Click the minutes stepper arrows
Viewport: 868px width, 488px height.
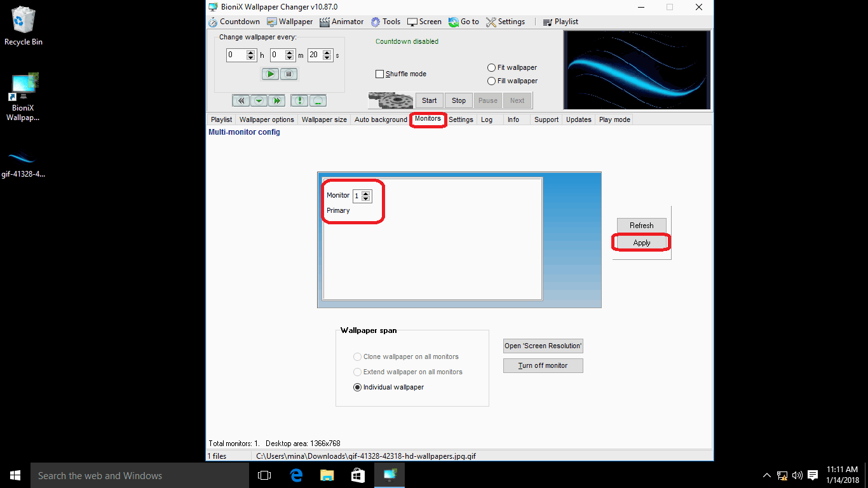tap(291, 55)
